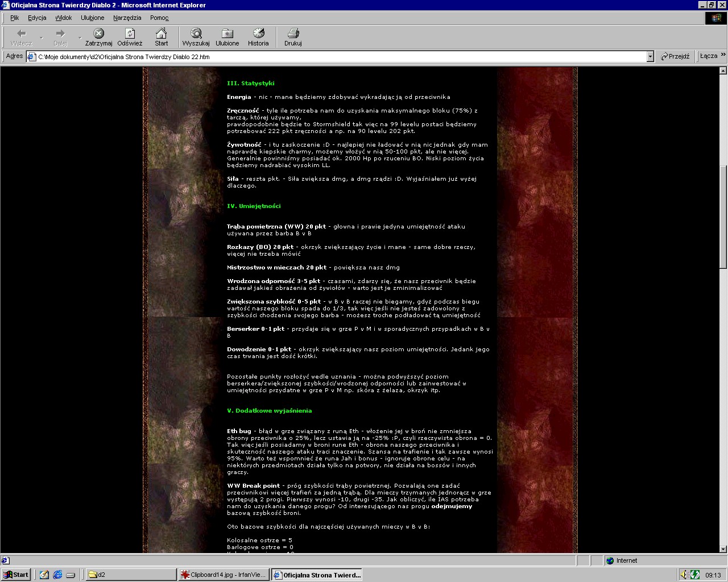Expand the address bar dropdown arrow
Screen dimensions: 728x582
pos(650,57)
